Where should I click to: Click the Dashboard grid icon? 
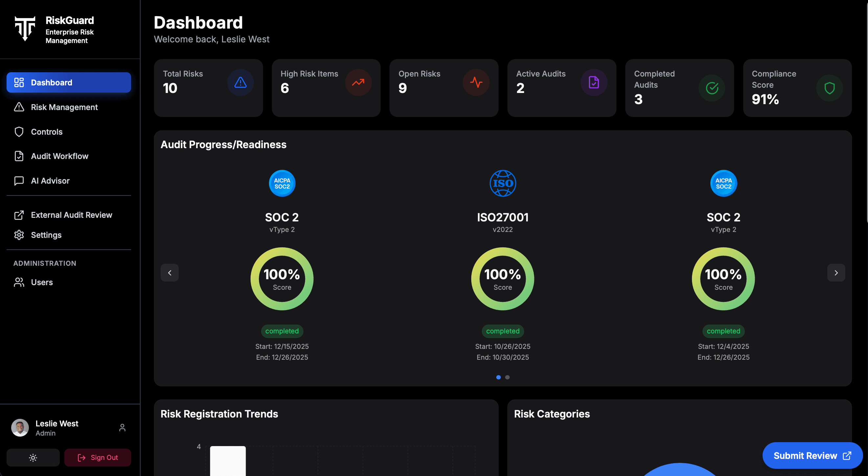(x=19, y=82)
